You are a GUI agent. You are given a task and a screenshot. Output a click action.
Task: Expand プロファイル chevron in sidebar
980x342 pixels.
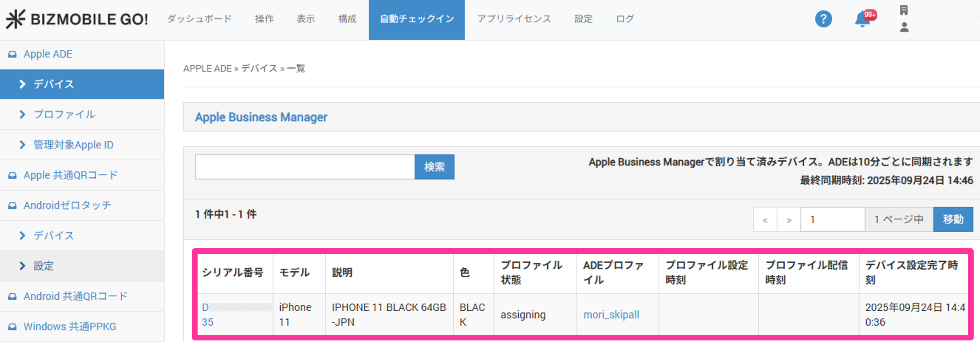coord(23,114)
